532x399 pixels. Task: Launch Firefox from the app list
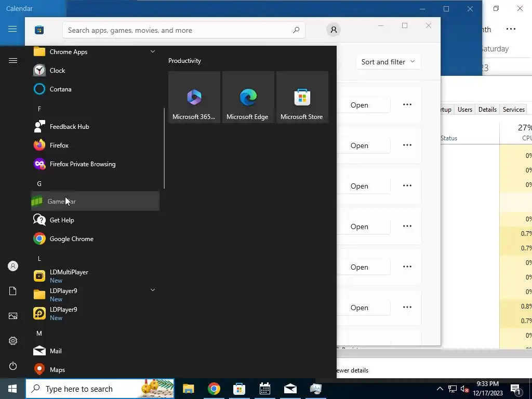tap(96, 145)
